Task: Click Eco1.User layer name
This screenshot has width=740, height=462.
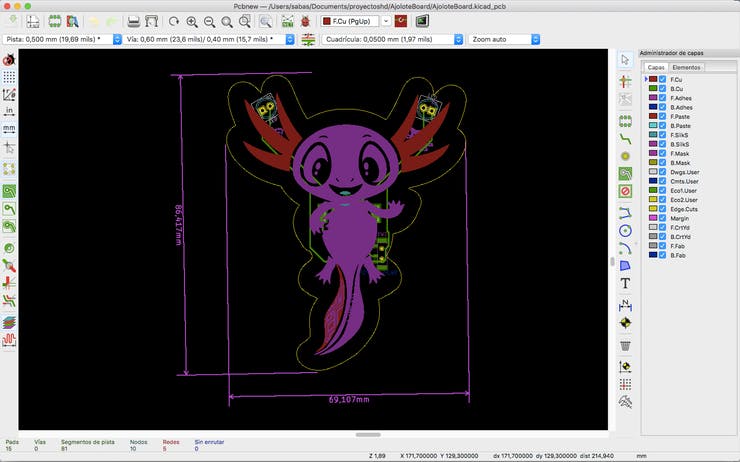Action: (683, 191)
